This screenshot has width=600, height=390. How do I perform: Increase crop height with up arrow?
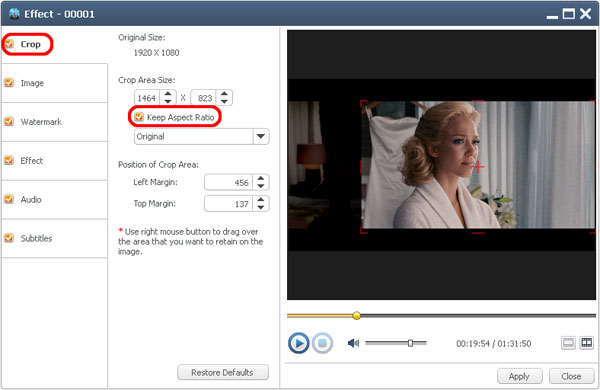tap(224, 94)
